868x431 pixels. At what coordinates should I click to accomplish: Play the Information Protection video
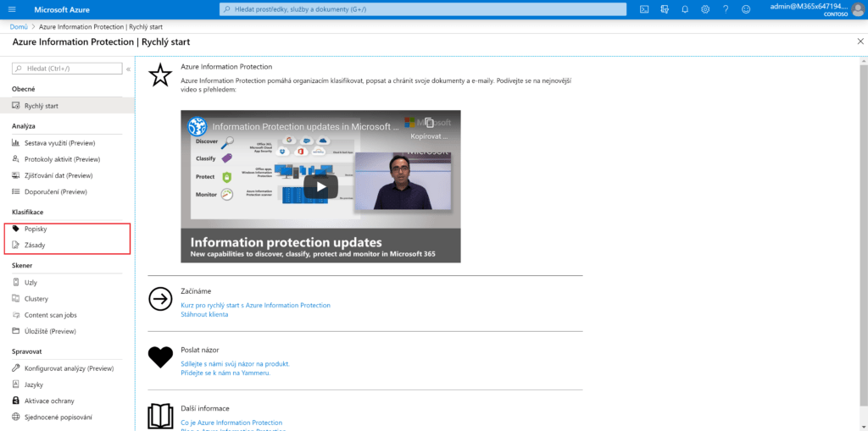pos(320,186)
